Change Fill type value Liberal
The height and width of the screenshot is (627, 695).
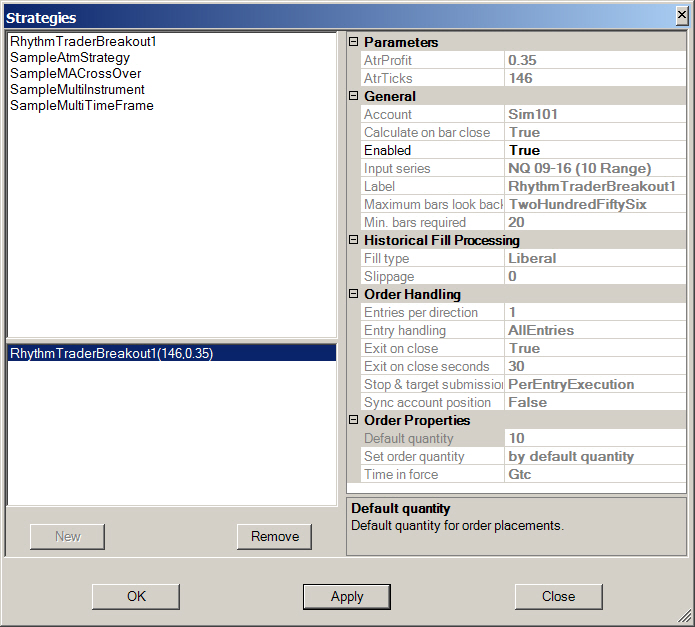click(595, 258)
